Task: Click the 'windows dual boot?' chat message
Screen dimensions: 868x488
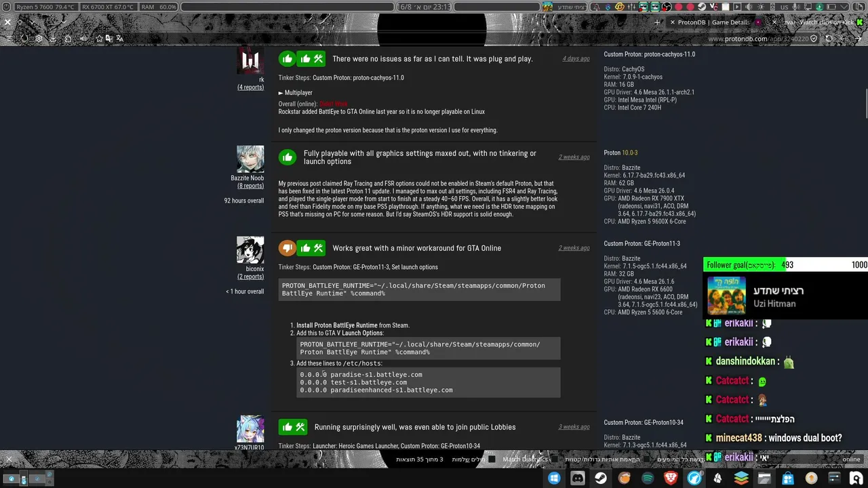Action: (x=805, y=439)
